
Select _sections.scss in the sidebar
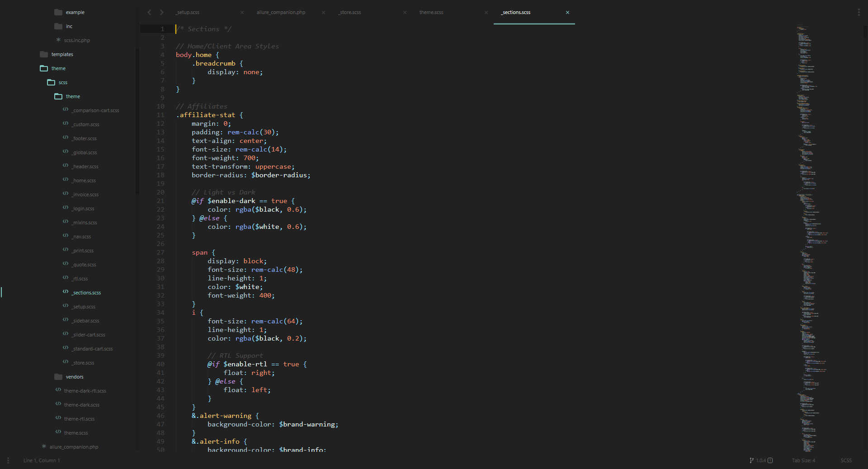coord(86,293)
